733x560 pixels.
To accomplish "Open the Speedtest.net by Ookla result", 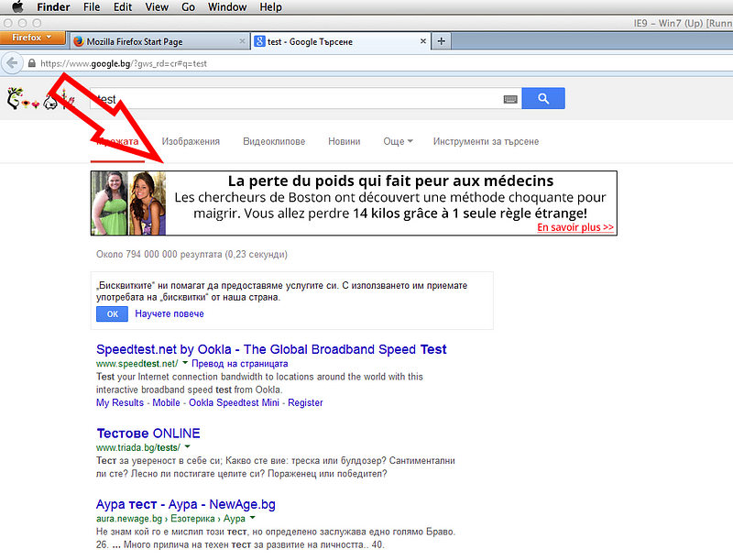I will click(x=271, y=349).
